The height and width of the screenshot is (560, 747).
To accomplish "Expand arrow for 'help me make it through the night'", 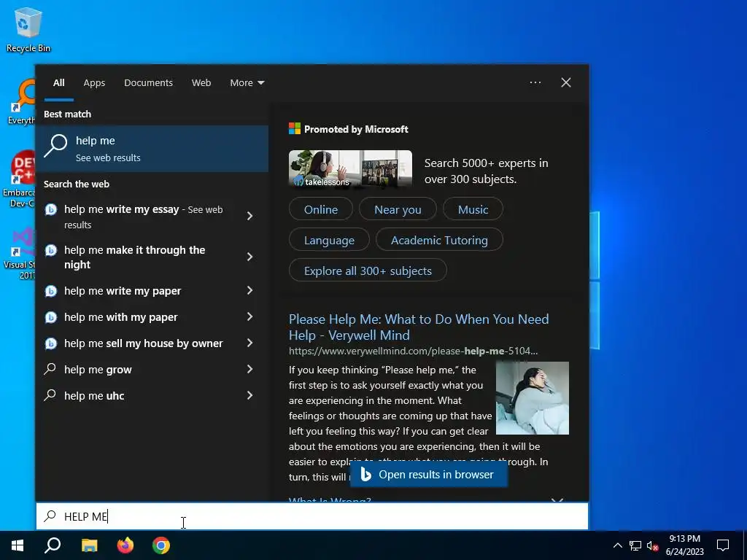I will [x=249, y=257].
